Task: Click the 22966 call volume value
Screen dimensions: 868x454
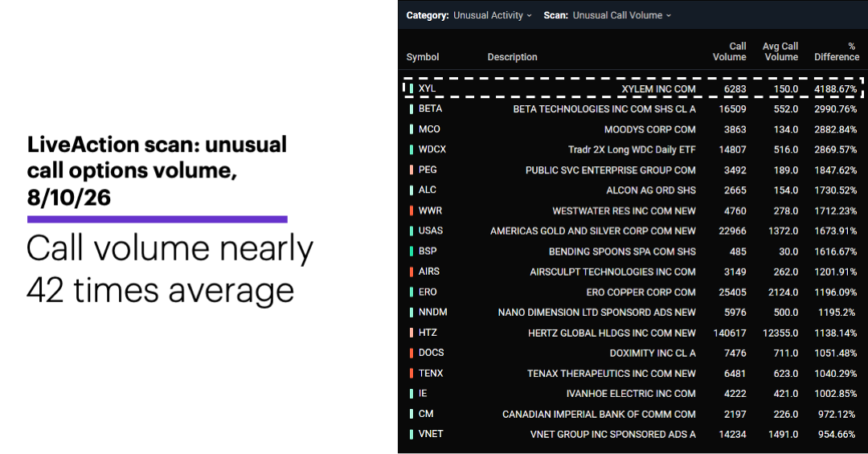Action: click(732, 231)
